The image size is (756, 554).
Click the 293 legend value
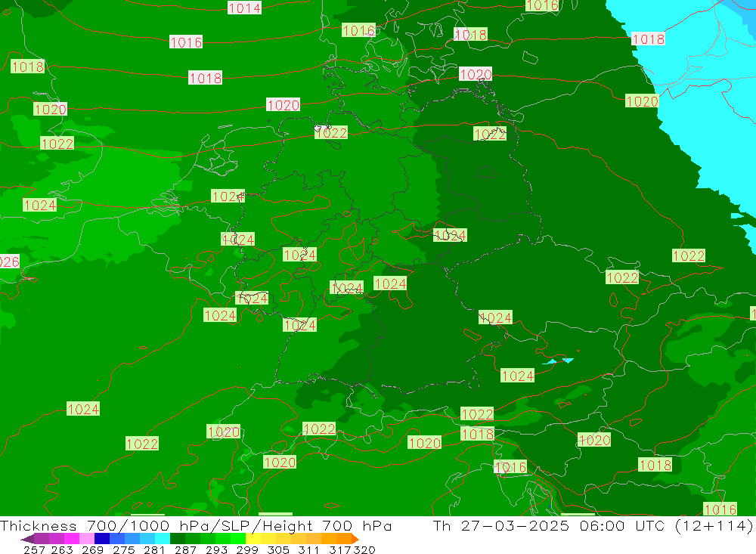[216, 549]
